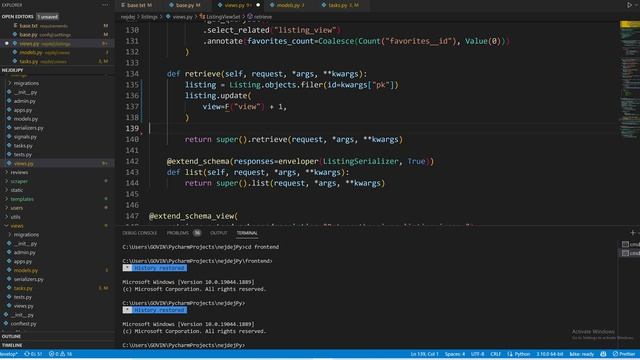Image resolution: width=640 pixels, height=360 pixels.
Task: Change line endings via CRLF
Action: pos(496,354)
